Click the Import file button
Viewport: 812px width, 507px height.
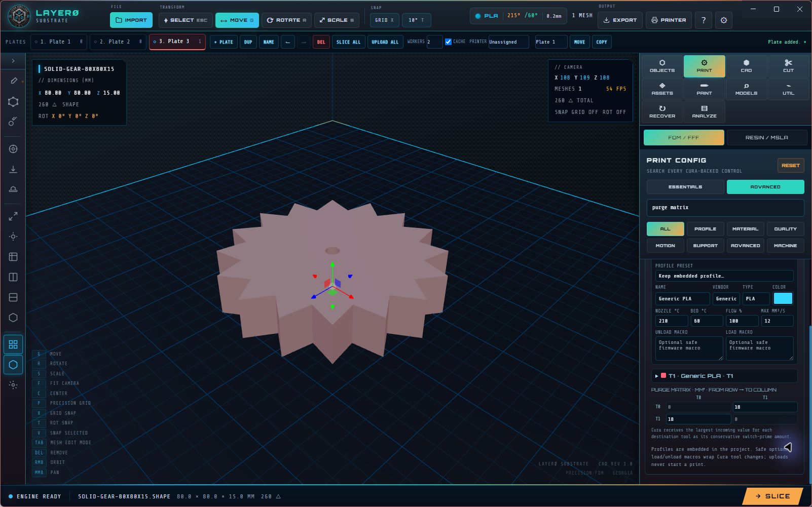pos(131,20)
